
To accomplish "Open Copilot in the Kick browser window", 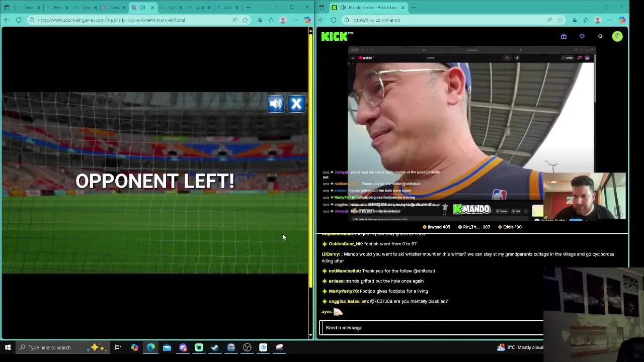I will 622,20.
